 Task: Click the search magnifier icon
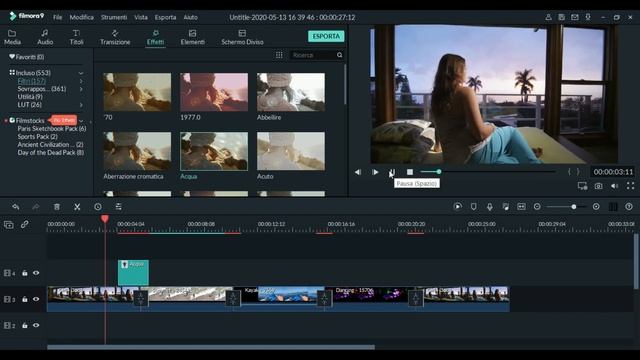pyautogui.click(x=340, y=55)
